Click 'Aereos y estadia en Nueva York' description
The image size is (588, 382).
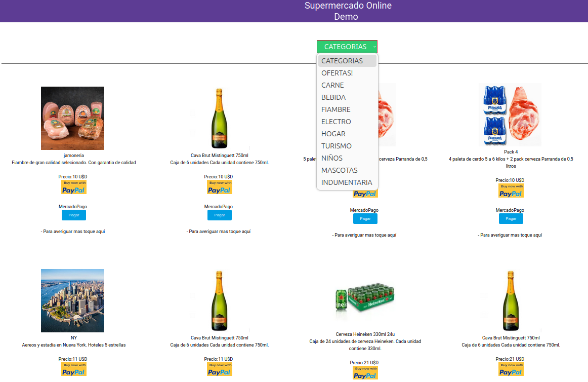point(74,345)
